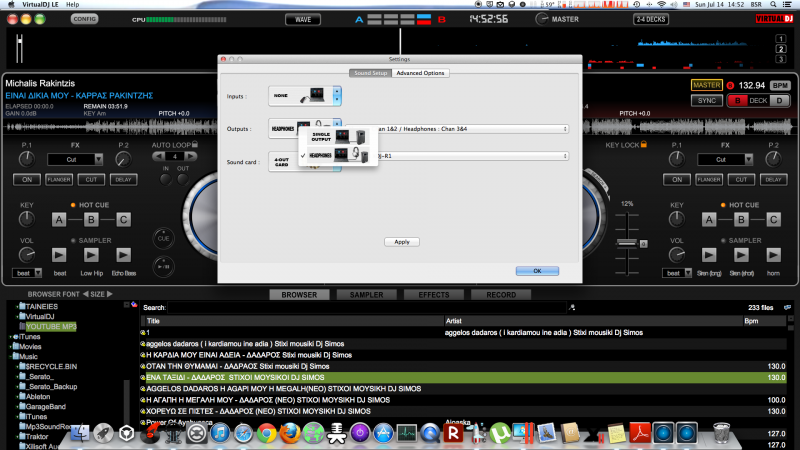Trigger hot cue A on left deck
Viewport: 800px width, 450px height.
(59, 220)
